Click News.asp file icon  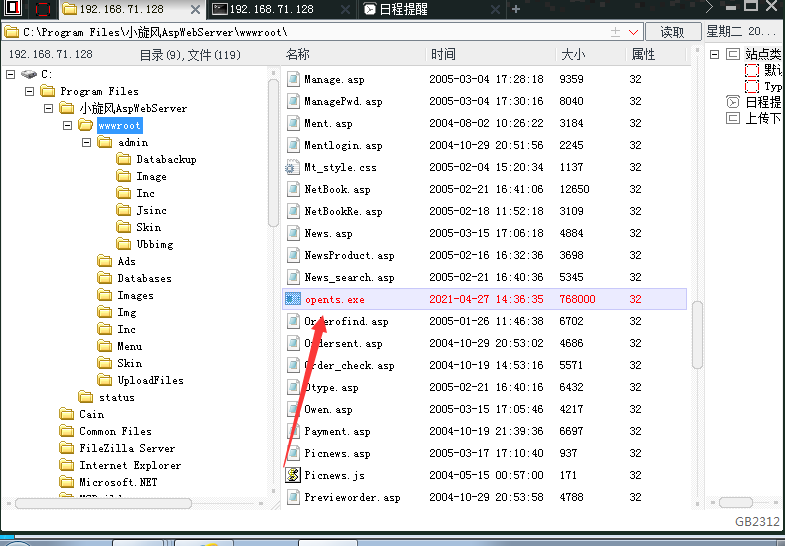pyautogui.click(x=293, y=233)
